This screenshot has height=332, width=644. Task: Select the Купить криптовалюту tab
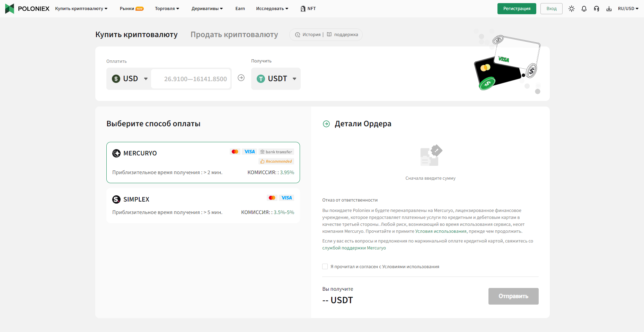(136, 35)
